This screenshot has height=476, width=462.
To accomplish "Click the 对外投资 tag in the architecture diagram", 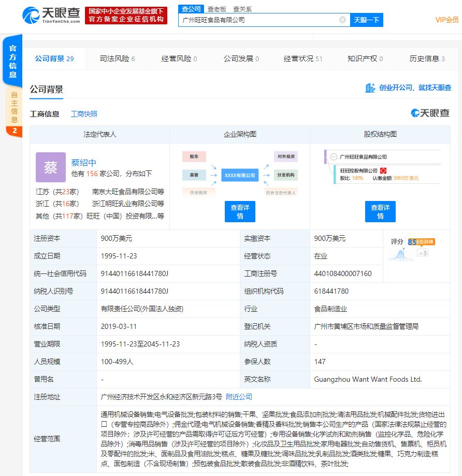I will click(x=286, y=156).
